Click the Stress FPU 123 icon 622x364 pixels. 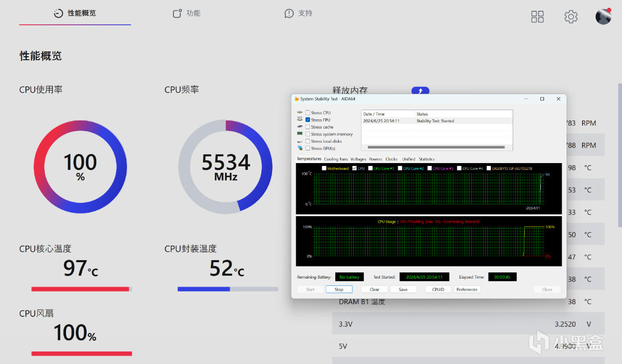click(300, 119)
